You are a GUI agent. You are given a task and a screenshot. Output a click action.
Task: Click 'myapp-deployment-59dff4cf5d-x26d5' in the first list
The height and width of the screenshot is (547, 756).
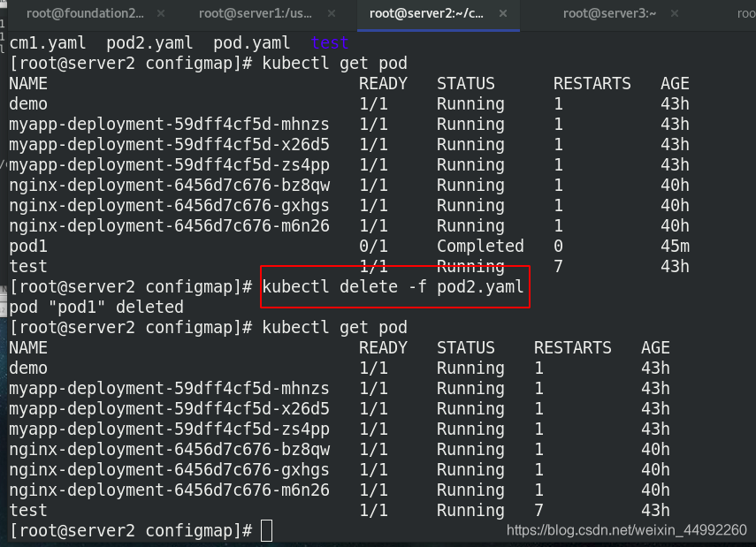[169, 145]
